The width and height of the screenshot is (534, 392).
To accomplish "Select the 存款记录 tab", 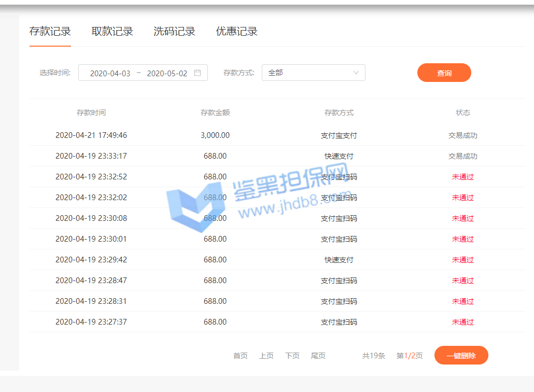I will pyautogui.click(x=50, y=32).
